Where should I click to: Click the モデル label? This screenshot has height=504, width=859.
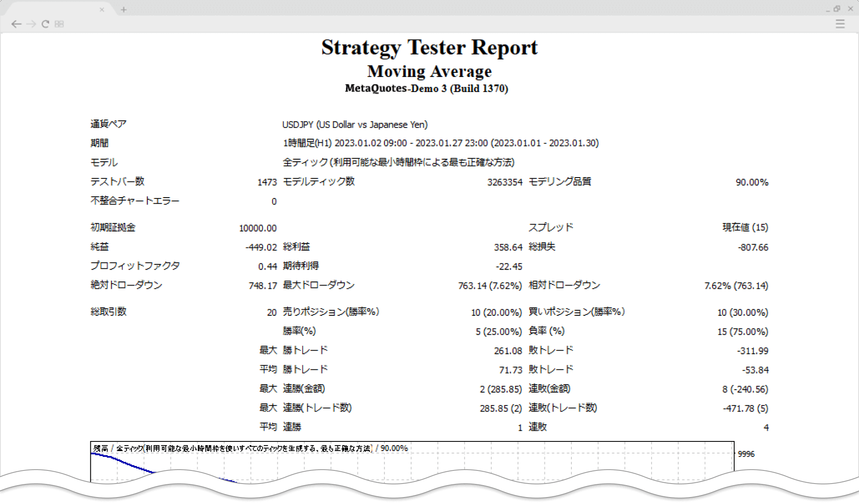tap(104, 162)
